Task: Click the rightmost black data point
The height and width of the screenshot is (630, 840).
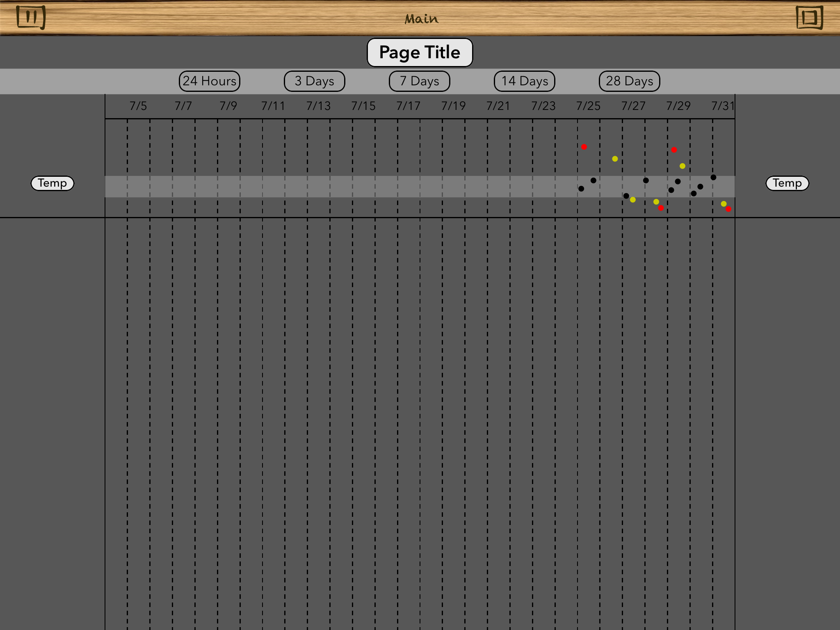Action: click(x=713, y=177)
